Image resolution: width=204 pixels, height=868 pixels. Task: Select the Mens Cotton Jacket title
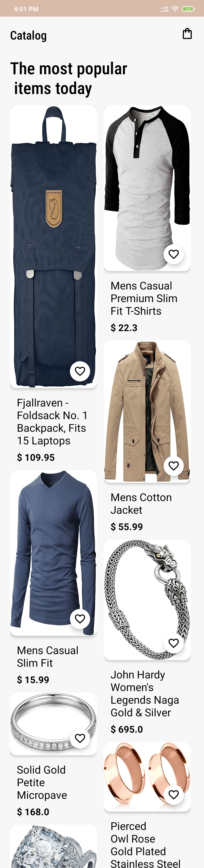141,504
